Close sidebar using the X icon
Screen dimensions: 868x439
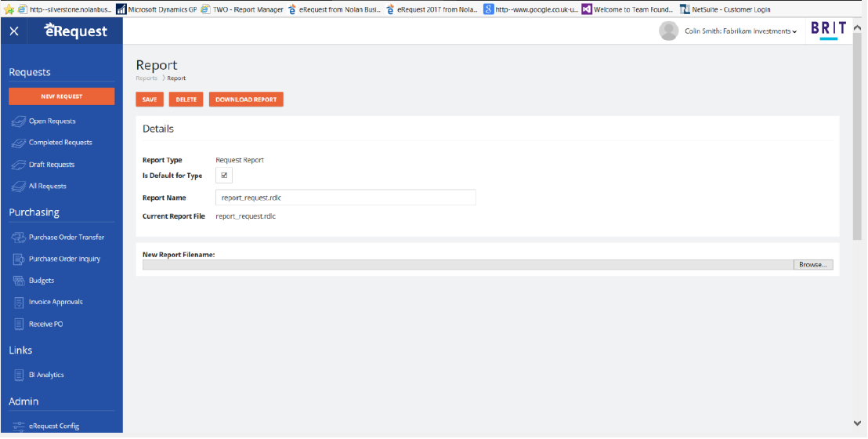point(14,31)
